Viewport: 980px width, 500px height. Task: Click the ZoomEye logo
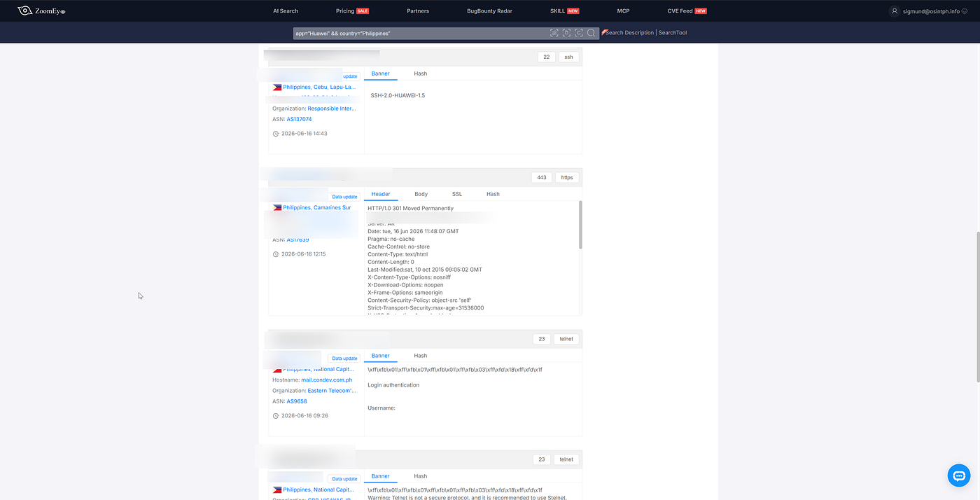41,11
